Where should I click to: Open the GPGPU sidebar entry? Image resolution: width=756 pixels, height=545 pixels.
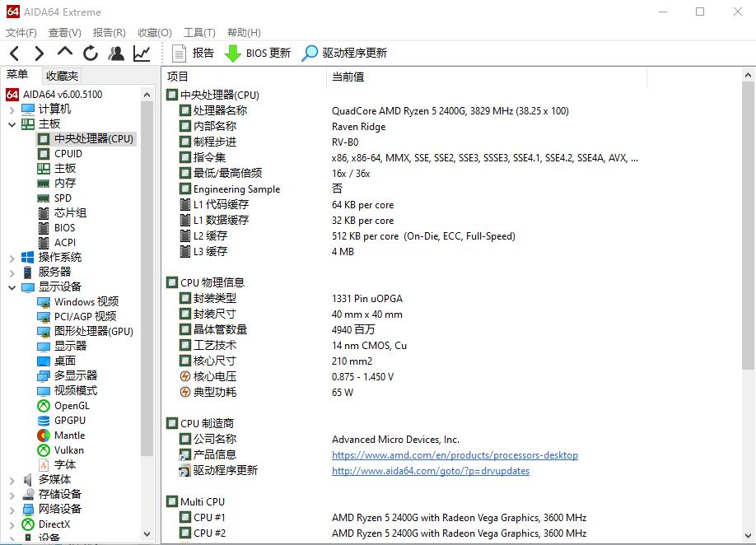click(x=44, y=420)
